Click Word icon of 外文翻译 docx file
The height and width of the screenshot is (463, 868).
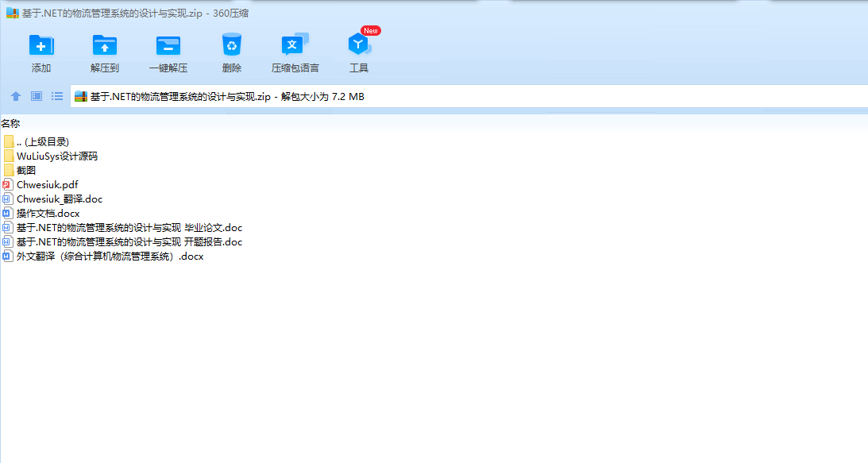[x=7, y=257]
